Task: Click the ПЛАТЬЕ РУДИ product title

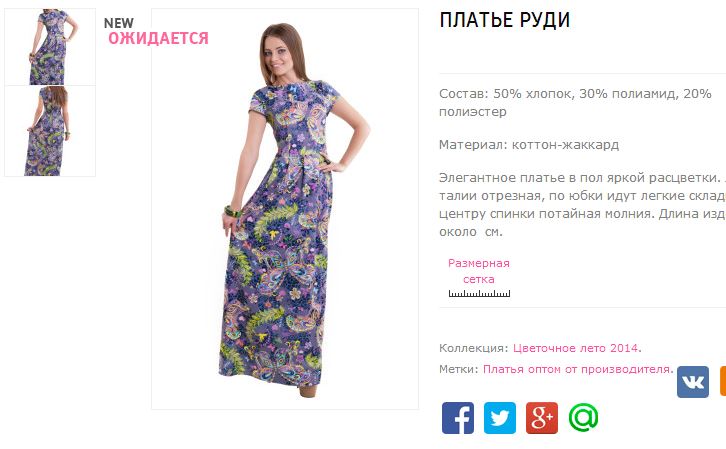Action: click(505, 20)
